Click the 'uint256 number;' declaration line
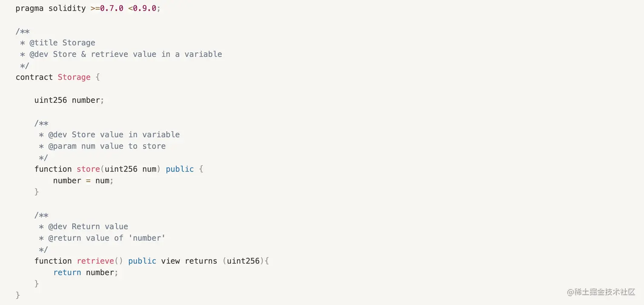 [x=69, y=100]
